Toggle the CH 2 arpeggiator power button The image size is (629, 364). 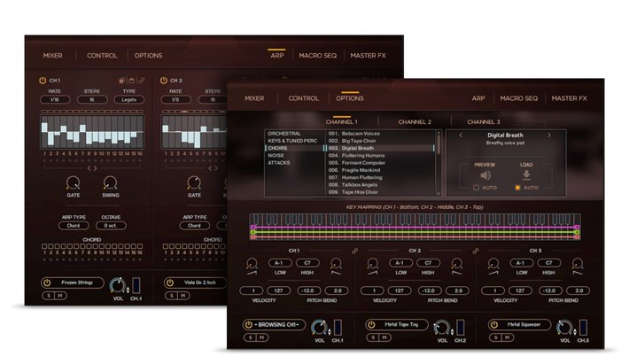point(164,81)
